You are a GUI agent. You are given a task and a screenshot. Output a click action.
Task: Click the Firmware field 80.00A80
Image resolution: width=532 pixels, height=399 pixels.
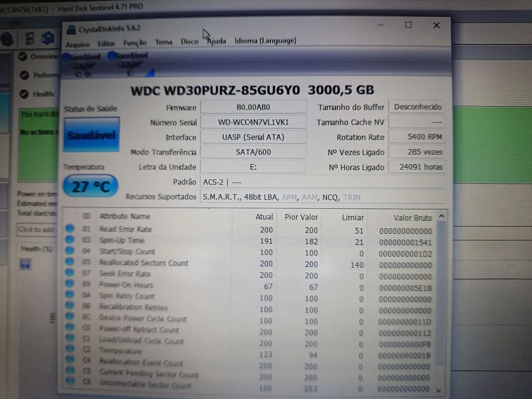point(253,107)
